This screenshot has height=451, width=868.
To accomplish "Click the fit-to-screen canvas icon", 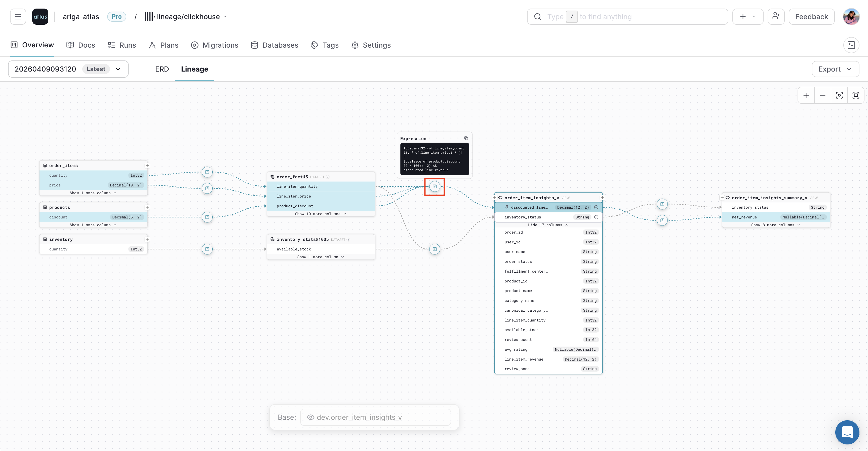I will pos(856,95).
